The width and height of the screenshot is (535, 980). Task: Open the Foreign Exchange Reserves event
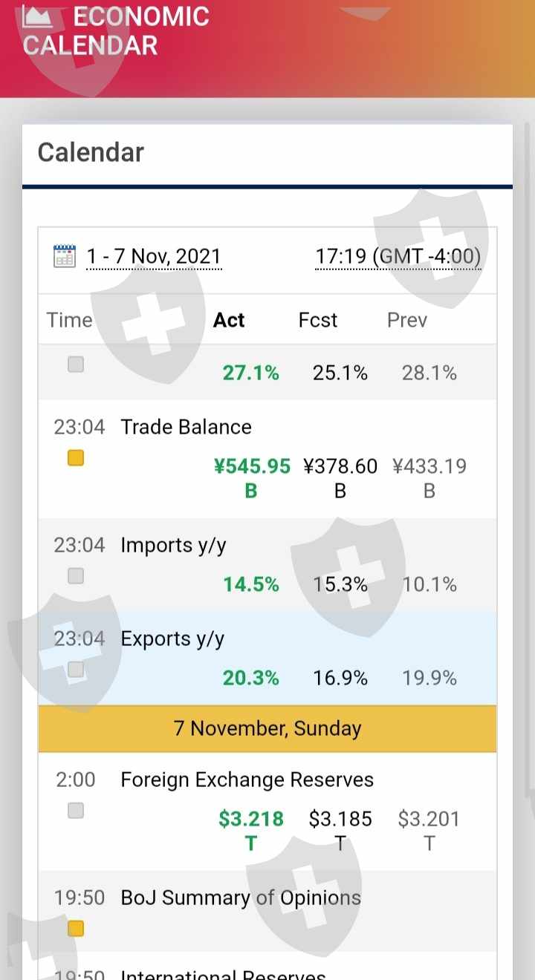[x=247, y=780]
